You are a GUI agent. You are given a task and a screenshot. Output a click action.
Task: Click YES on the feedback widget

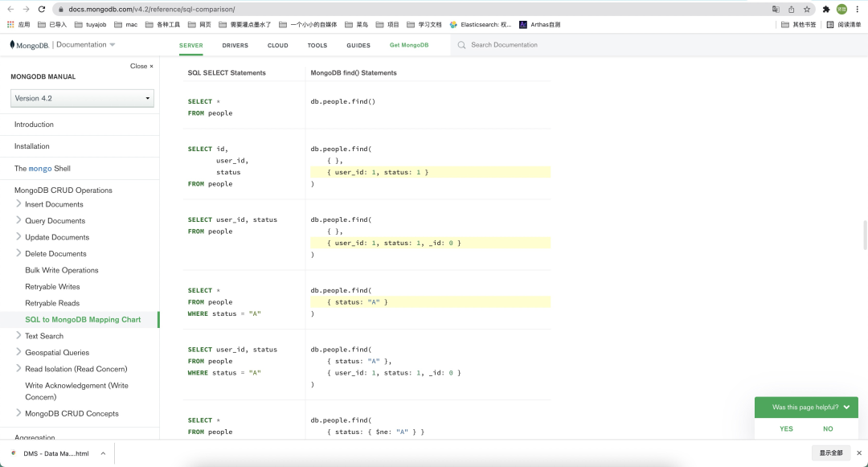click(786, 428)
